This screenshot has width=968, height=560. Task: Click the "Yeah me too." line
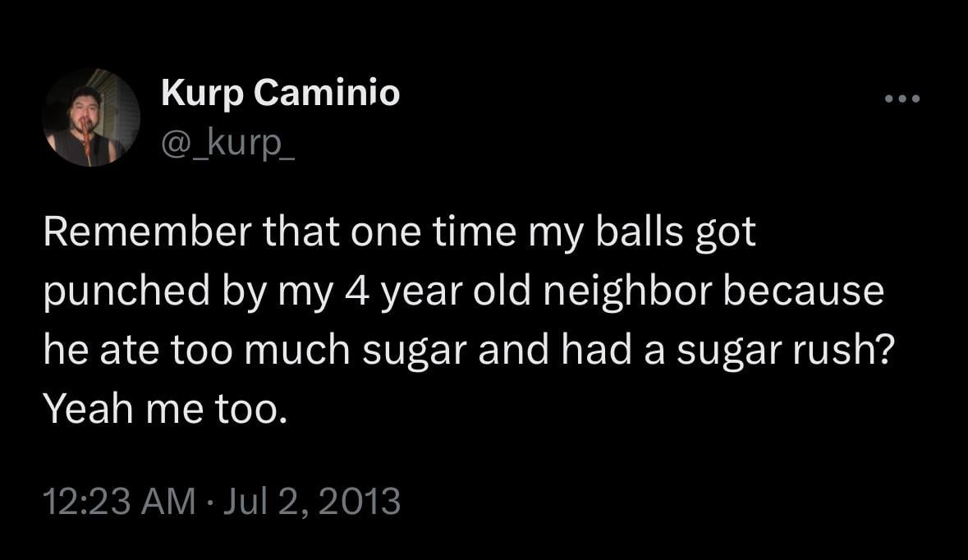coord(166,411)
